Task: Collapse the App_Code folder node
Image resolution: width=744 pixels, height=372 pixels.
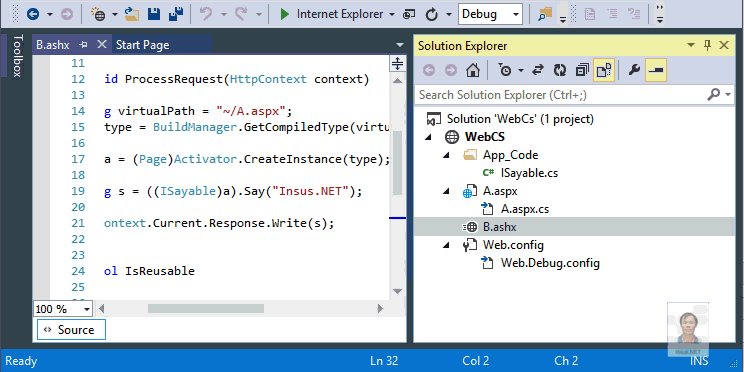Action: pyautogui.click(x=446, y=155)
